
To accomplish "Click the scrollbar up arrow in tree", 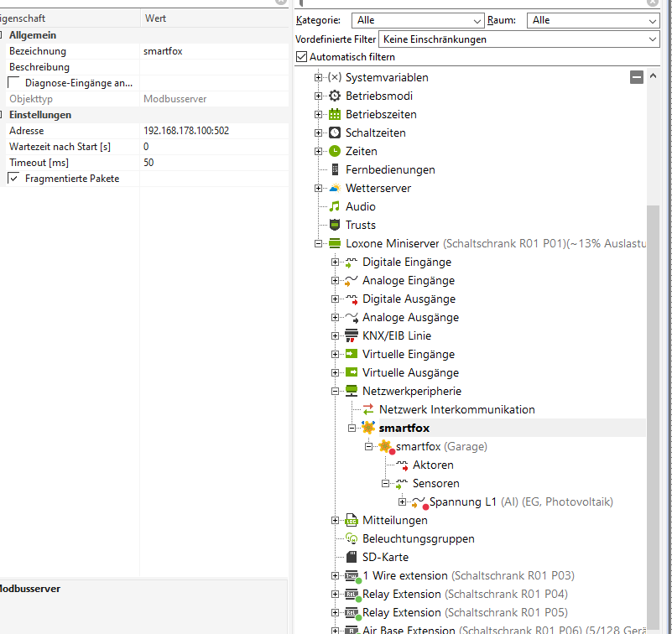I will (653, 75).
